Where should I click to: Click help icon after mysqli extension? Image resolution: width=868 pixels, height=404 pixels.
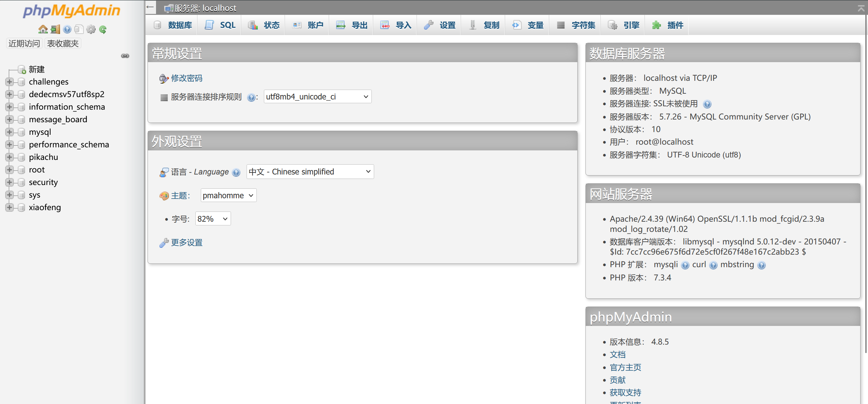(685, 265)
